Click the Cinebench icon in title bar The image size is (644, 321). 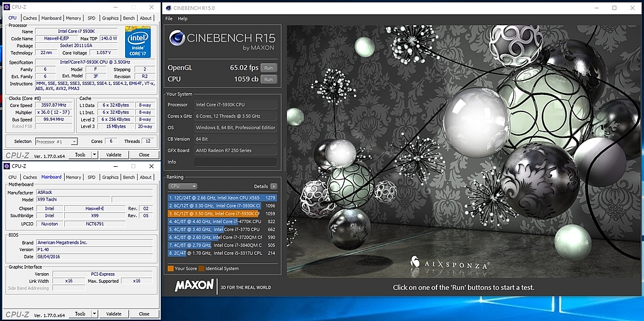click(x=169, y=8)
